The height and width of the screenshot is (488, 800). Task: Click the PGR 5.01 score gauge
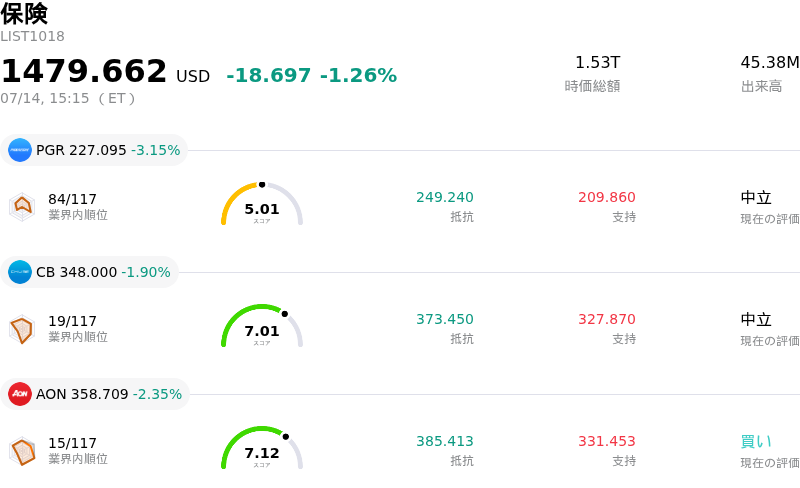click(262, 204)
